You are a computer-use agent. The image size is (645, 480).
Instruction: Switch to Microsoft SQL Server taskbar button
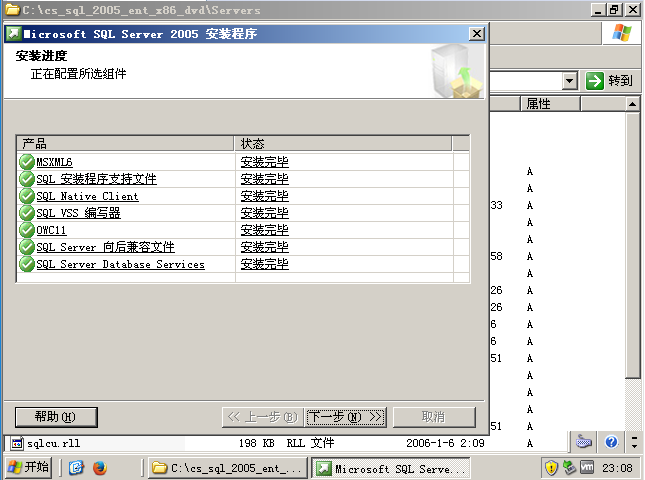coord(390,468)
